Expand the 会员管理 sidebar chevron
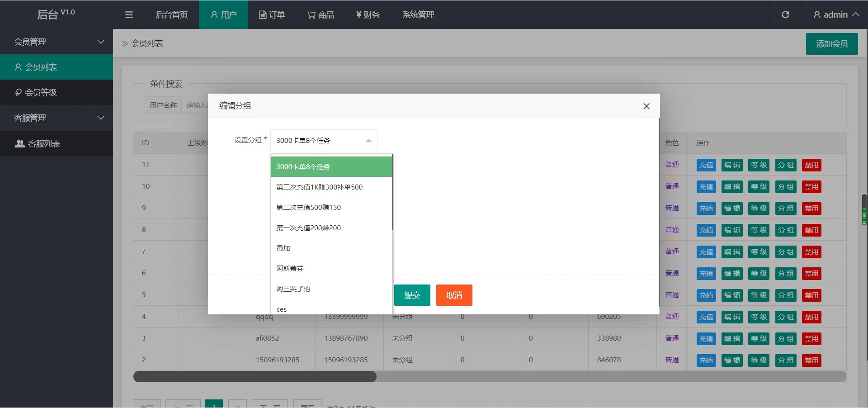 tap(101, 42)
